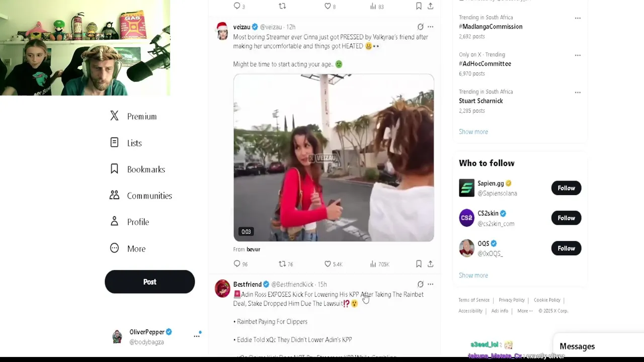The width and height of the screenshot is (644, 362).
Task: Share the veizau post via share icon
Action: (431, 264)
